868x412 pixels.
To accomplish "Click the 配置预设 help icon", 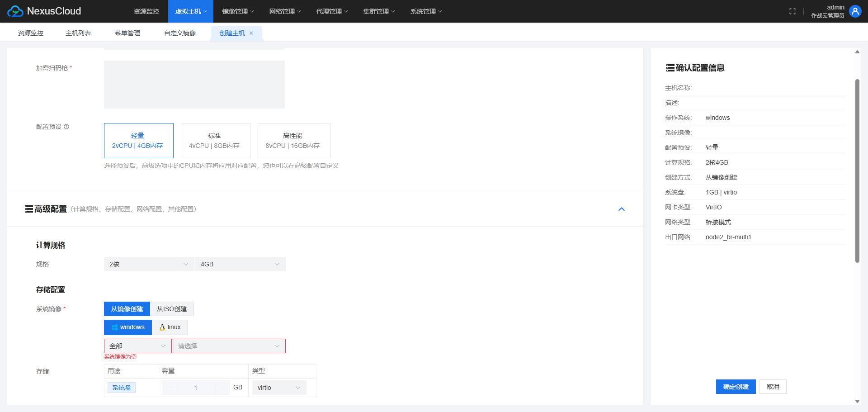I will pos(66,127).
